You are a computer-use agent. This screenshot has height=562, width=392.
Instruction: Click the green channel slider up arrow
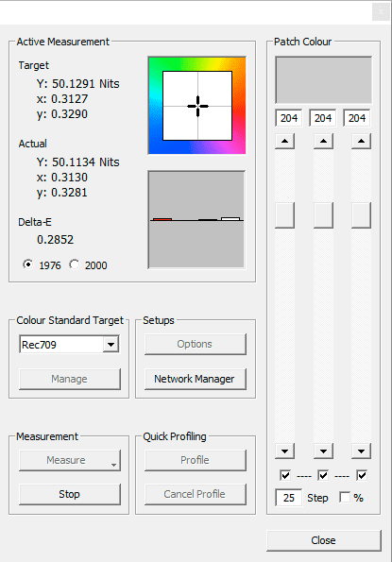pos(323,142)
